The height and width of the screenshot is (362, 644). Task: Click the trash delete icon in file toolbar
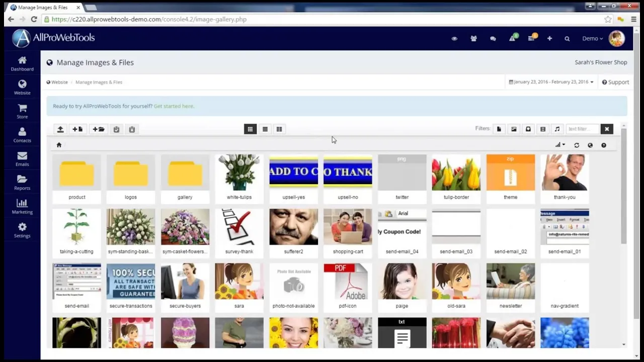click(x=132, y=129)
